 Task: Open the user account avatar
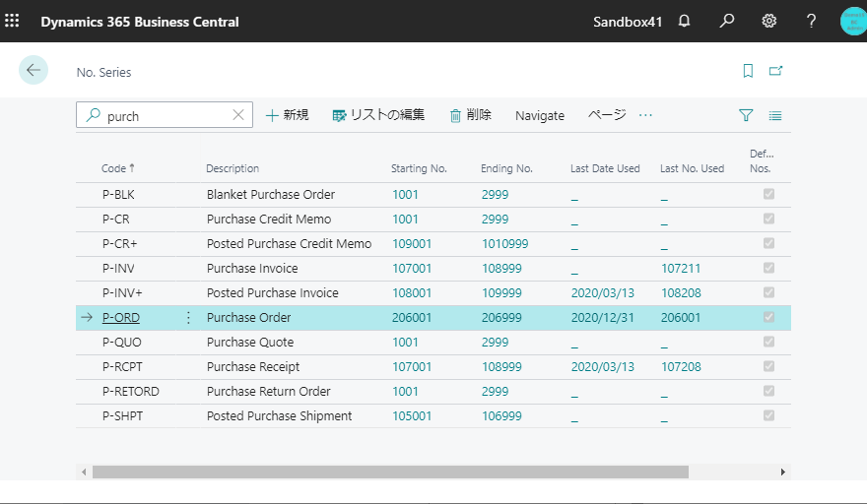click(853, 21)
